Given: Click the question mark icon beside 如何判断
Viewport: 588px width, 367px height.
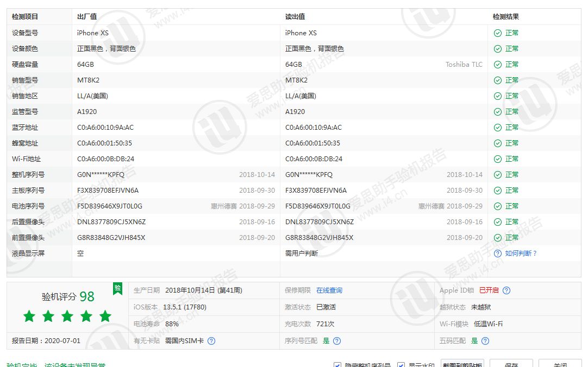Looking at the screenshot, I should click(498, 253).
